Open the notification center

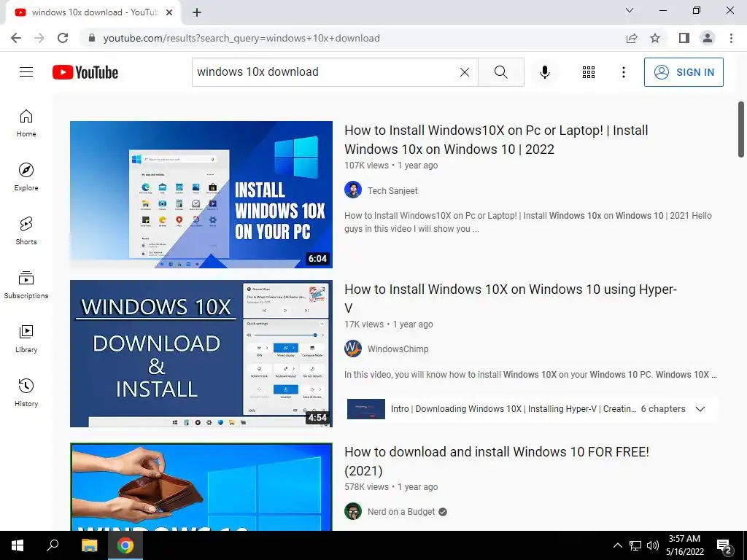pos(724,547)
